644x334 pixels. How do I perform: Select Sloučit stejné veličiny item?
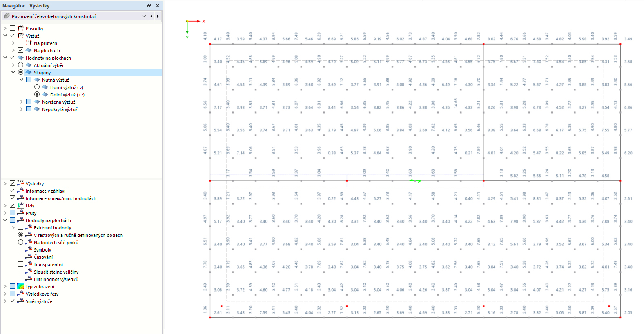[x=56, y=272]
